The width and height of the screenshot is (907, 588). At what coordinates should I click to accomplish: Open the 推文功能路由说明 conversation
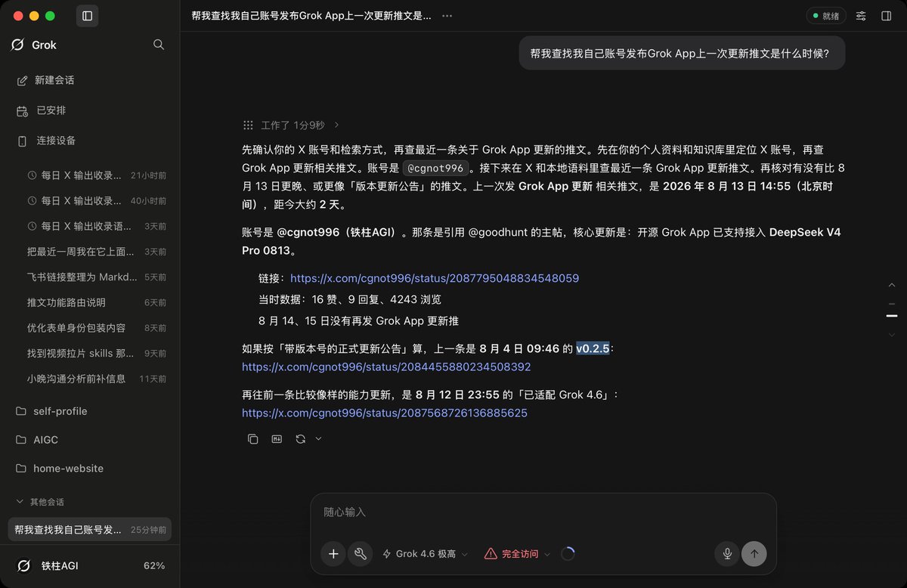pos(97,302)
